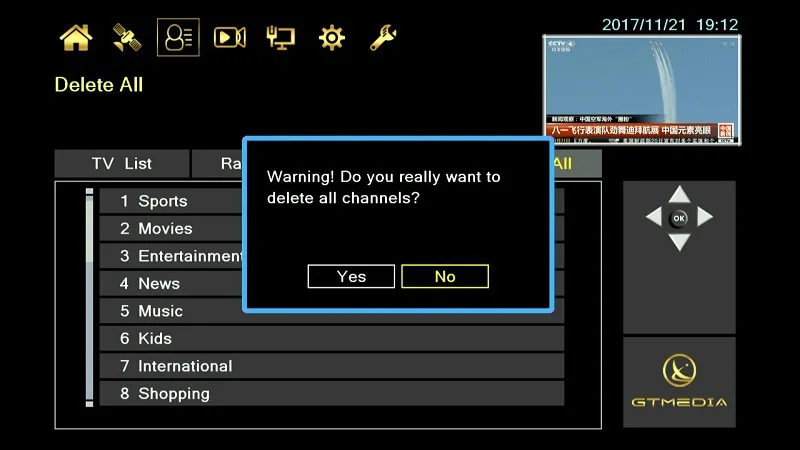Click the channel list vertical scrollbar

pyautogui.click(x=89, y=297)
